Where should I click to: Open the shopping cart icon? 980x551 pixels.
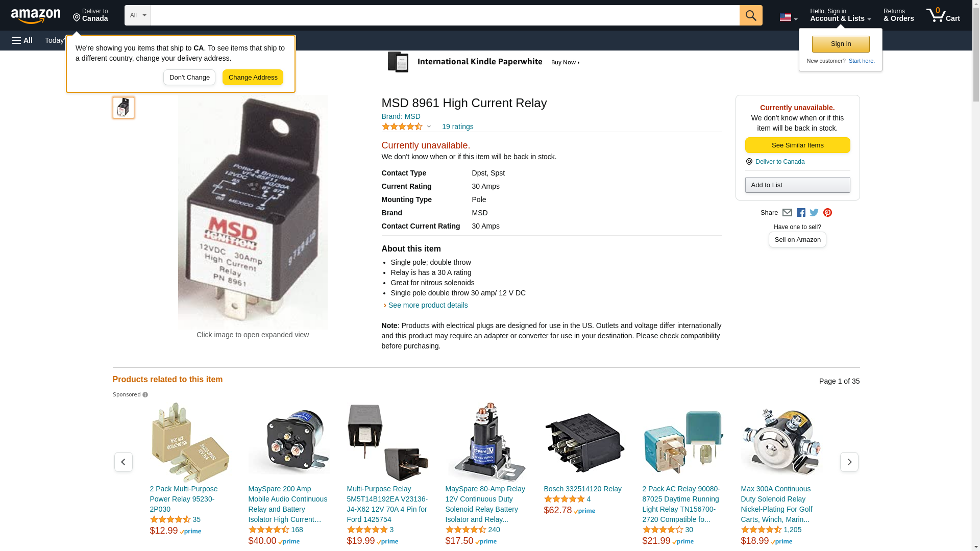point(943,15)
